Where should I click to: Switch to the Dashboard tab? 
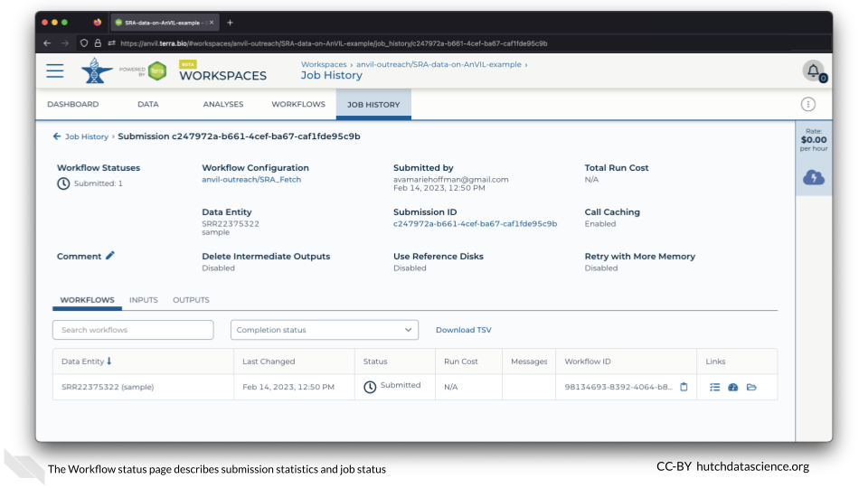pyautogui.click(x=73, y=104)
